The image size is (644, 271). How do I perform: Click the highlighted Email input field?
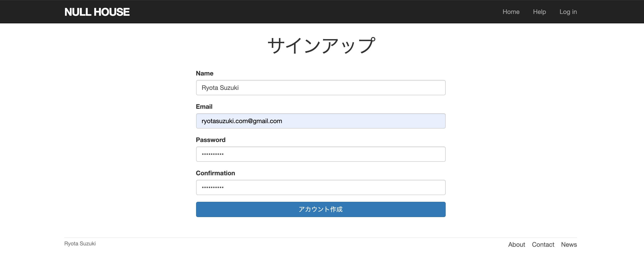click(x=320, y=121)
